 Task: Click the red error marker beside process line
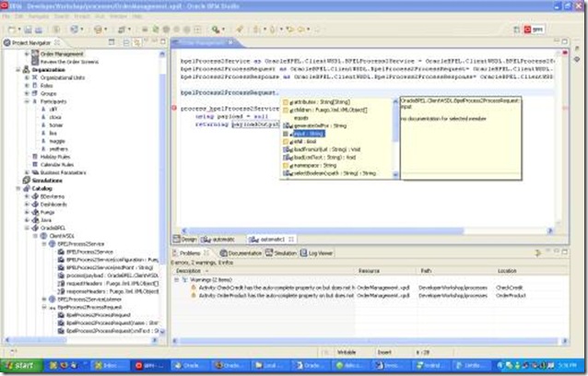coord(174,109)
